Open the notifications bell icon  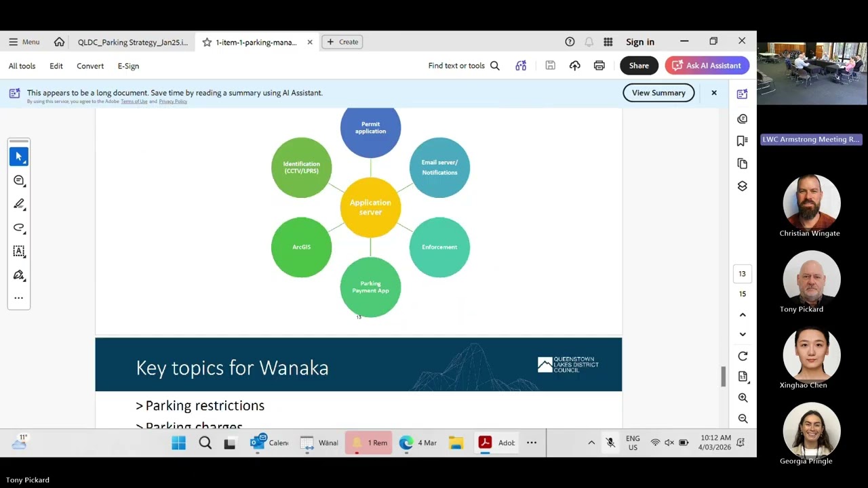coord(589,42)
